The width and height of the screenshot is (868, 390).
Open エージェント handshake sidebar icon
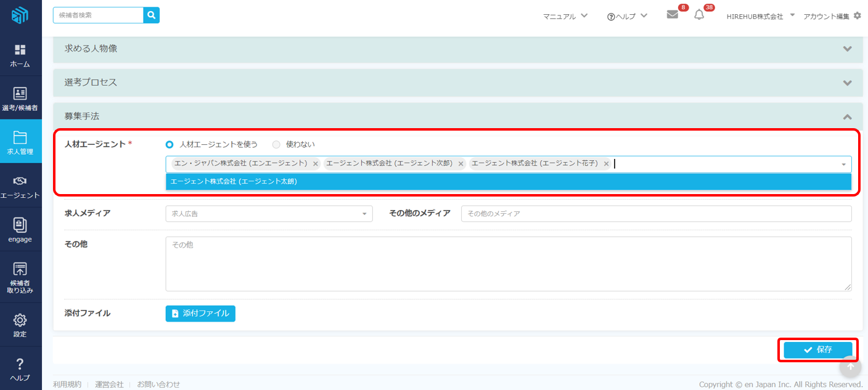20,186
